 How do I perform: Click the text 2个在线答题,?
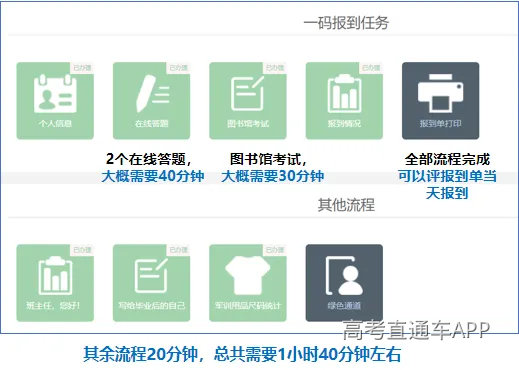[x=148, y=159]
